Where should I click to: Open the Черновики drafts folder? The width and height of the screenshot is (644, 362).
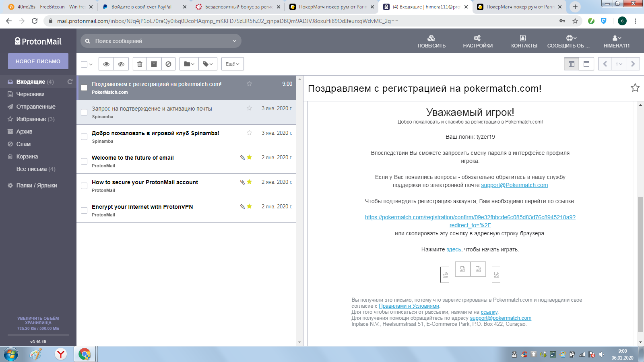tap(30, 94)
